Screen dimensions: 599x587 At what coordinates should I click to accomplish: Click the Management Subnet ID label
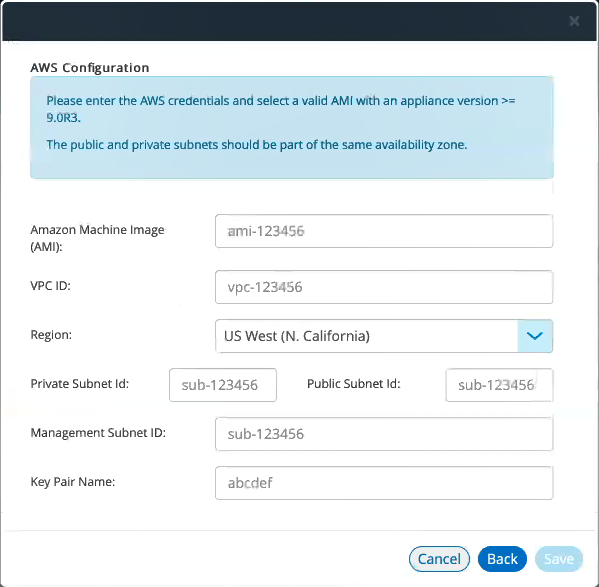(98, 432)
